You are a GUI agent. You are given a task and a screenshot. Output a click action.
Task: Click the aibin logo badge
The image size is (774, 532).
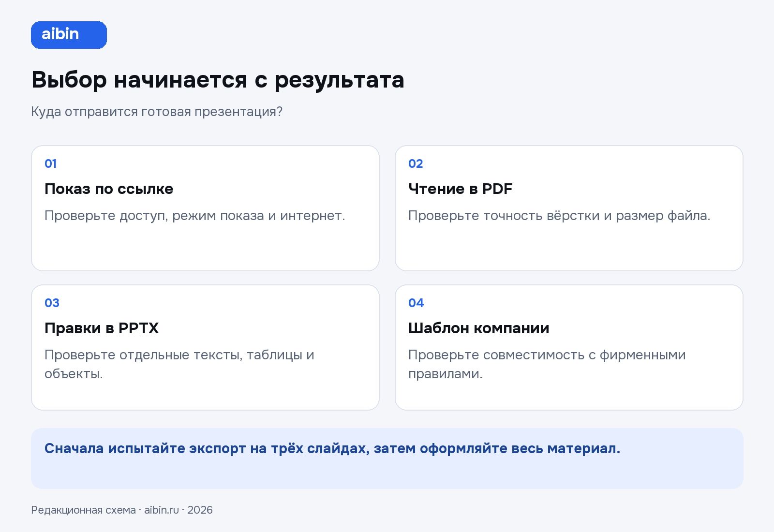(x=69, y=35)
